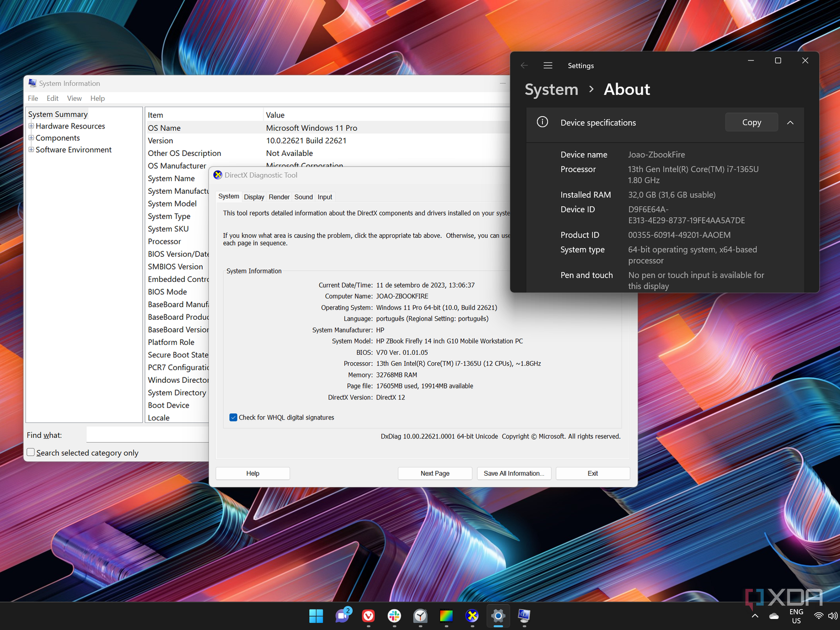Switch to the Display tab in DxDiag
This screenshot has width=840, height=630.
(x=254, y=197)
